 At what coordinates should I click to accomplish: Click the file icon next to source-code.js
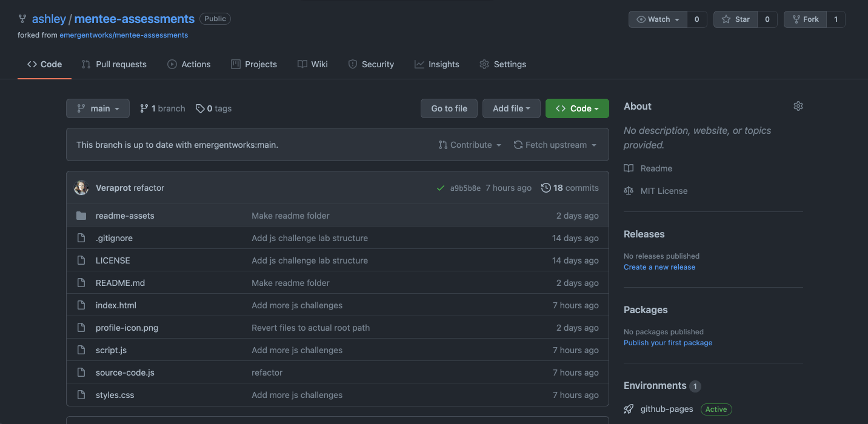click(x=81, y=373)
